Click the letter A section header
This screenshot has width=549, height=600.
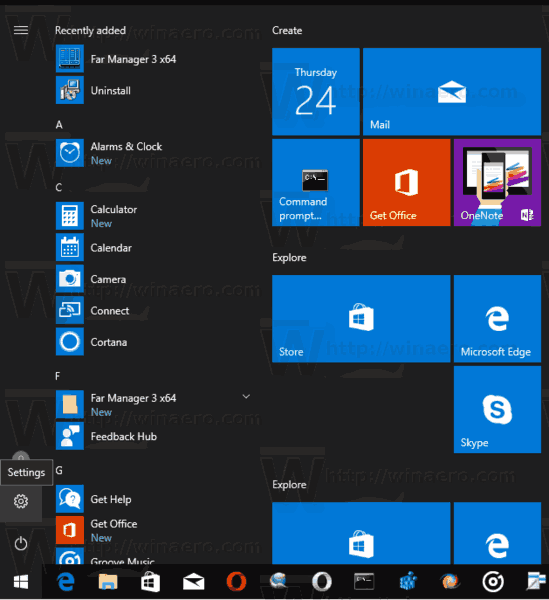click(x=59, y=125)
